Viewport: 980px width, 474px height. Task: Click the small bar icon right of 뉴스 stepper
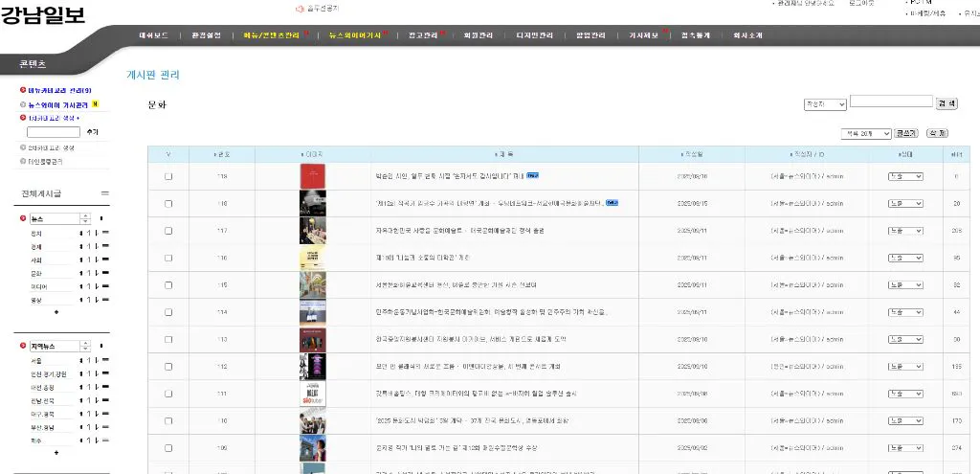click(101, 219)
